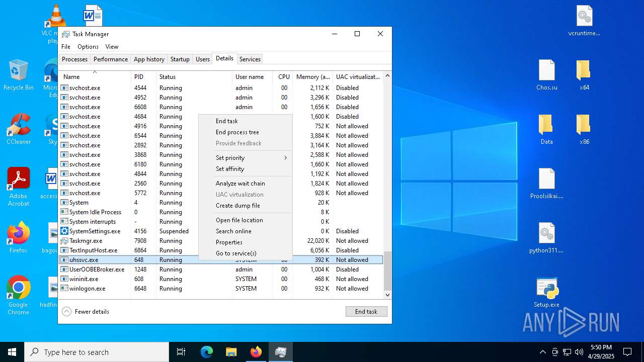
Task: Switch to the Users tab
Action: point(203,59)
